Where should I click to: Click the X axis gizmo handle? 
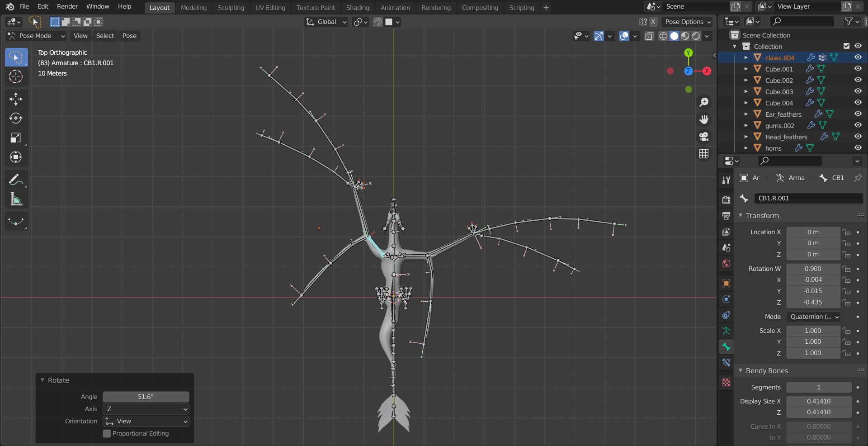pos(707,71)
